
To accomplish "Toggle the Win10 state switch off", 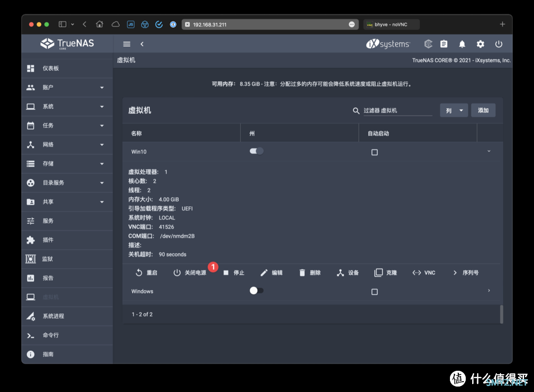I will [257, 151].
